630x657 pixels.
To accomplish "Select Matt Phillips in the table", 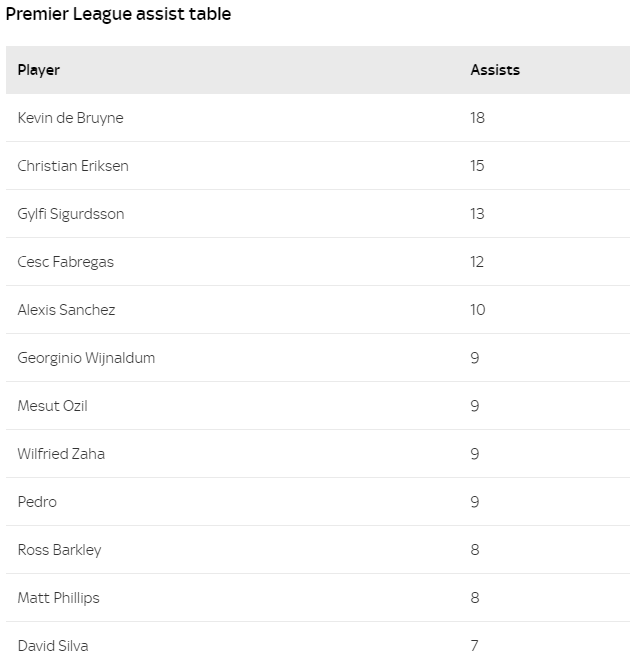I will coord(58,598).
